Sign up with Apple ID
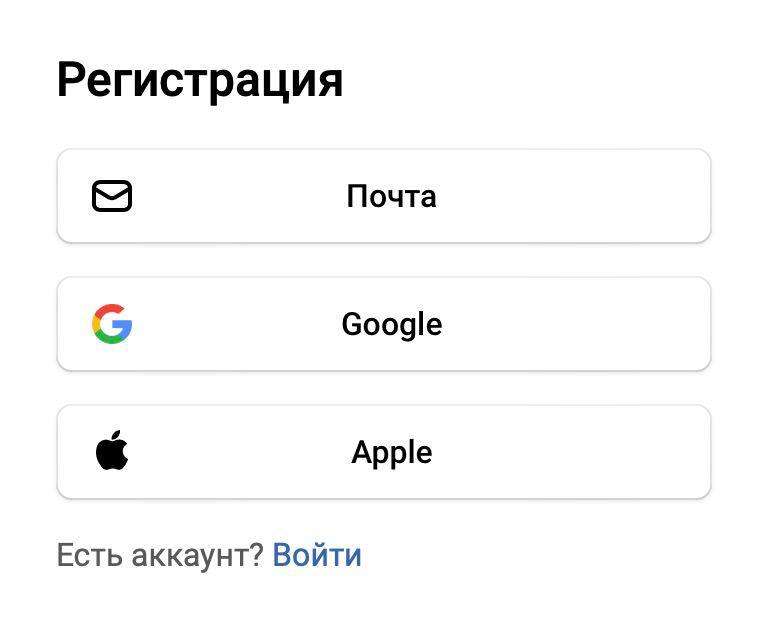This screenshot has height=638, width=760. [383, 452]
